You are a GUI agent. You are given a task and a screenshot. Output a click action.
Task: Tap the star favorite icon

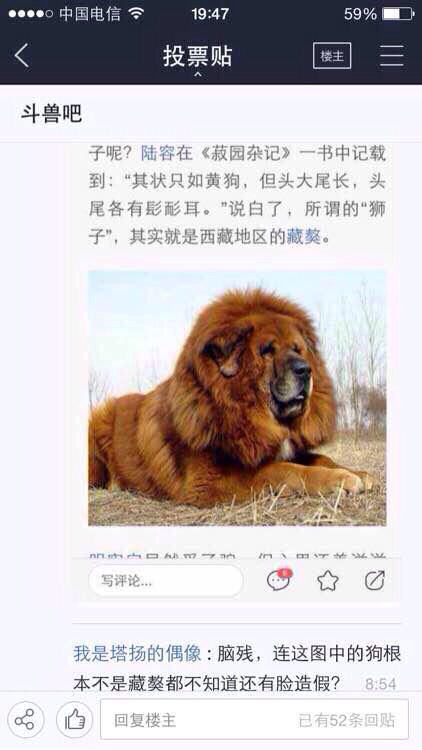pyautogui.click(x=328, y=581)
